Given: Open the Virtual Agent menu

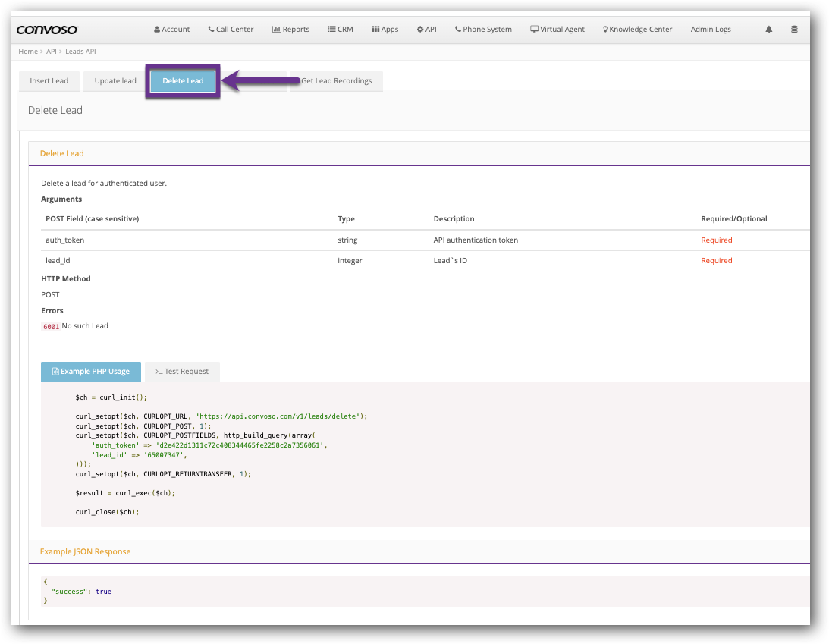Looking at the screenshot, I should point(557,29).
